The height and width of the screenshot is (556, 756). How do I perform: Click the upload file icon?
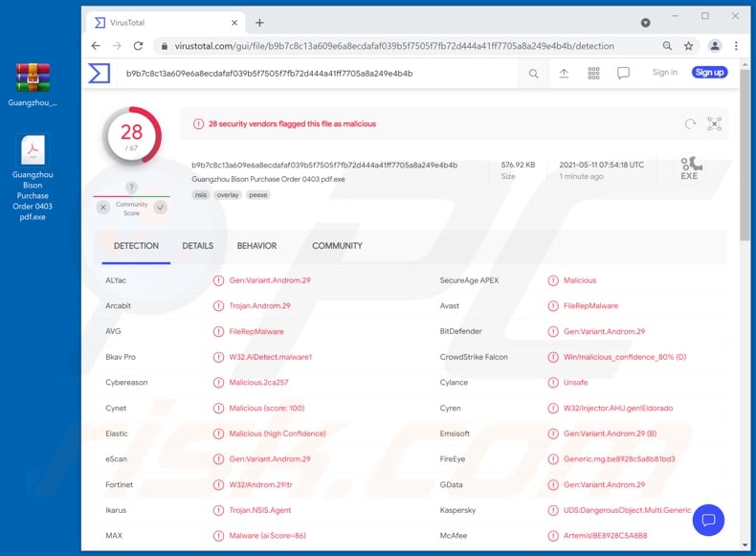564,74
